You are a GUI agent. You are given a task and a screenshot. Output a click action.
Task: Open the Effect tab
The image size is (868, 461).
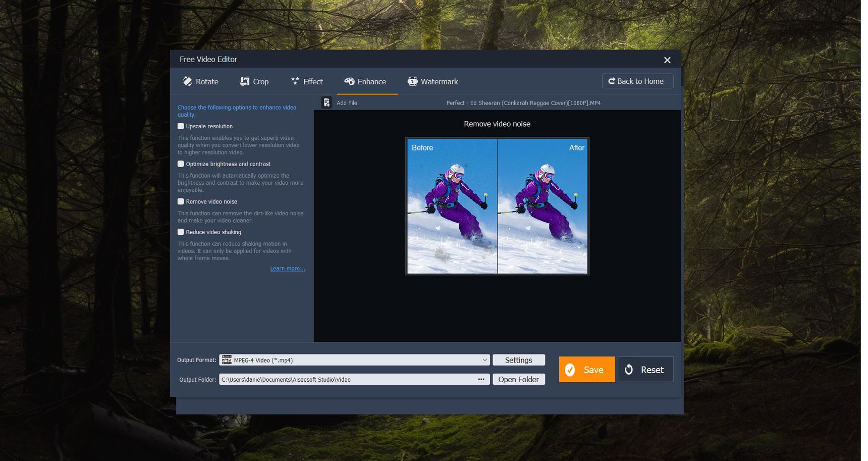[x=307, y=81]
